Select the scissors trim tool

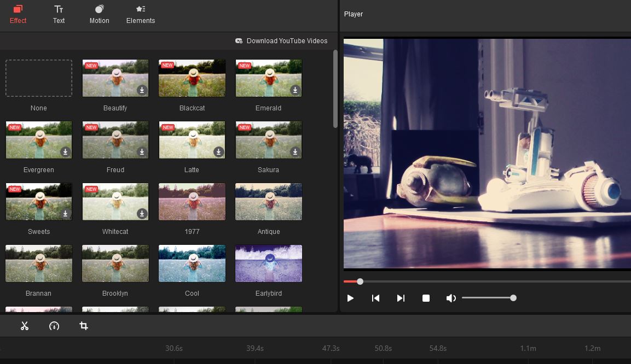(24, 326)
